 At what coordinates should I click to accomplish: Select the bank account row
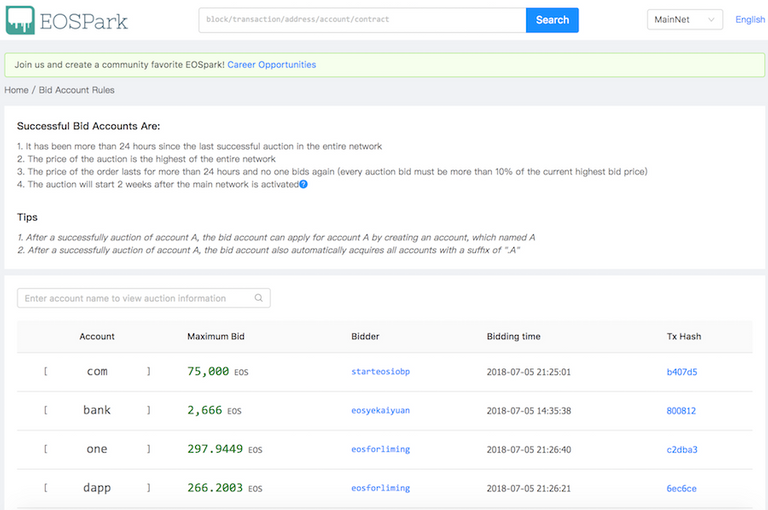[x=97, y=411]
